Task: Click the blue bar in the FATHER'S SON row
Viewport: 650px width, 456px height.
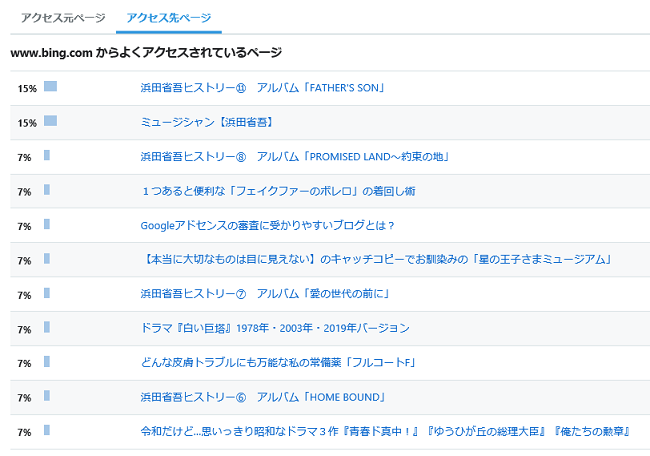Action: [x=50, y=86]
